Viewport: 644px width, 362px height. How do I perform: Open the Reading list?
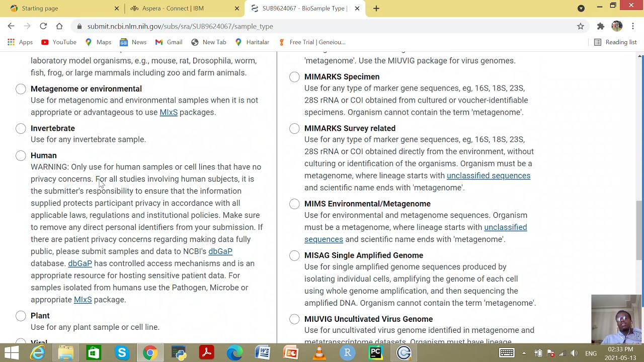tap(616, 42)
